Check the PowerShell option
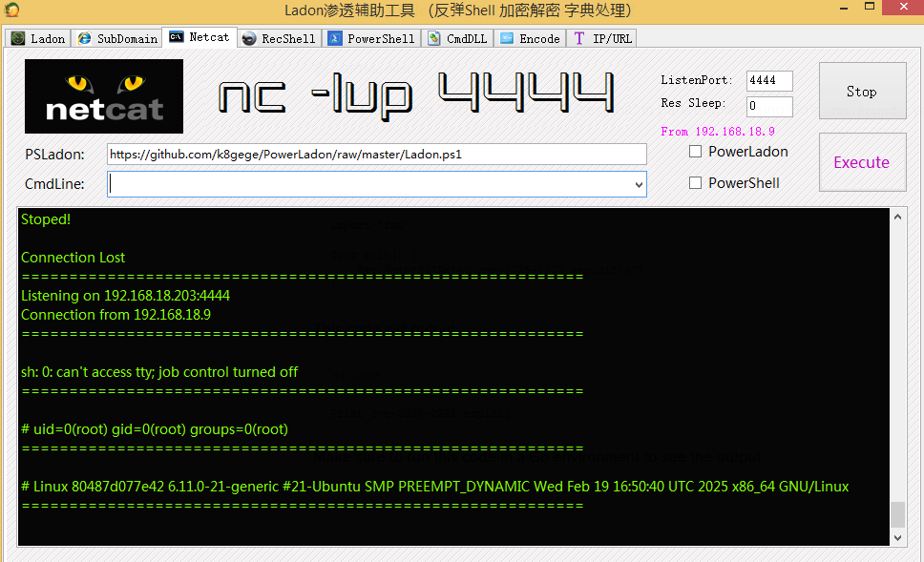This screenshot has height=562, width=924. pos(695,182)
